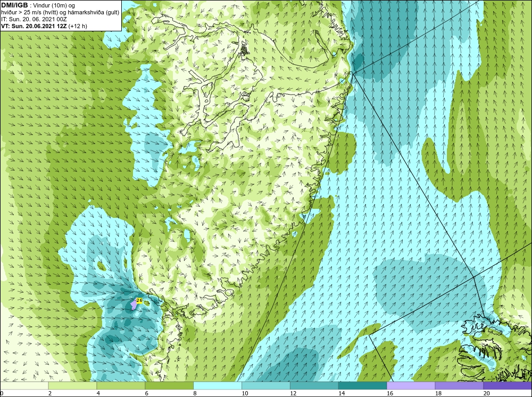The image size is (532, 397).
Task: Select the dark green 6–8 m/s legend swatch
Action: tap(169, 385)
